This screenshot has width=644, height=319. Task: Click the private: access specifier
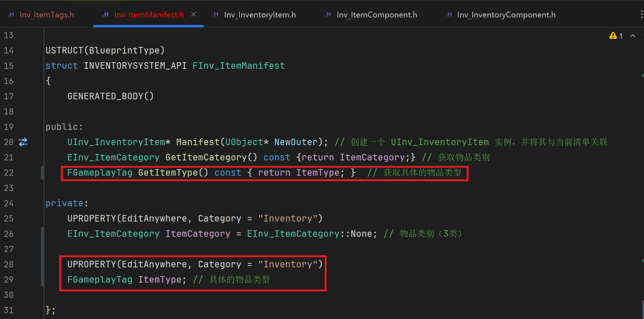(x=67, y=203)
